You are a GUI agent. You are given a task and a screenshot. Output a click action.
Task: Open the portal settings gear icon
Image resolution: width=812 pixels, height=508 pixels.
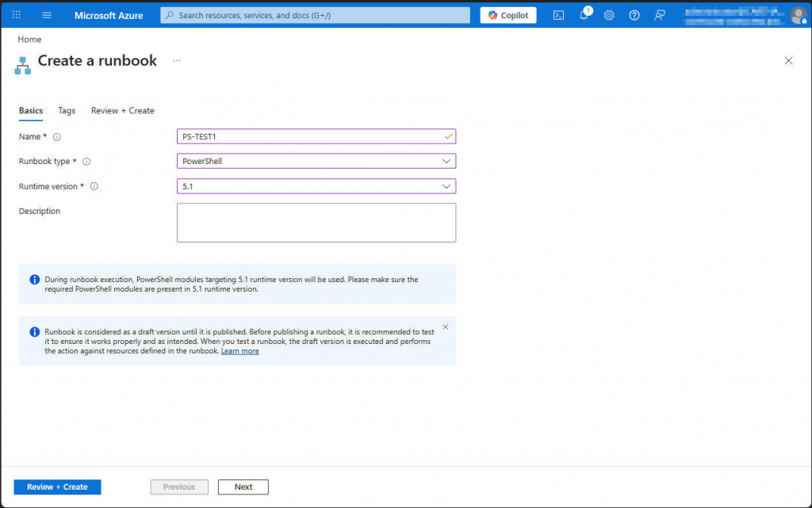609,14
